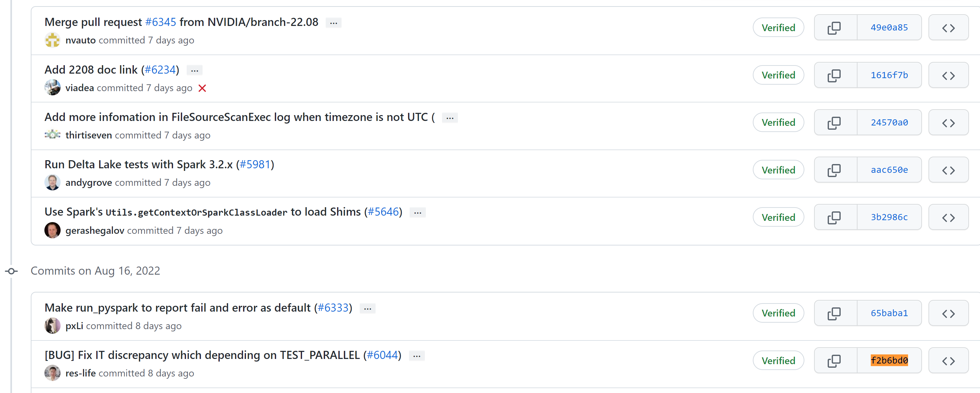
Task: Click thirtiseven's profile avatar
Action: [x=52, y=135]
